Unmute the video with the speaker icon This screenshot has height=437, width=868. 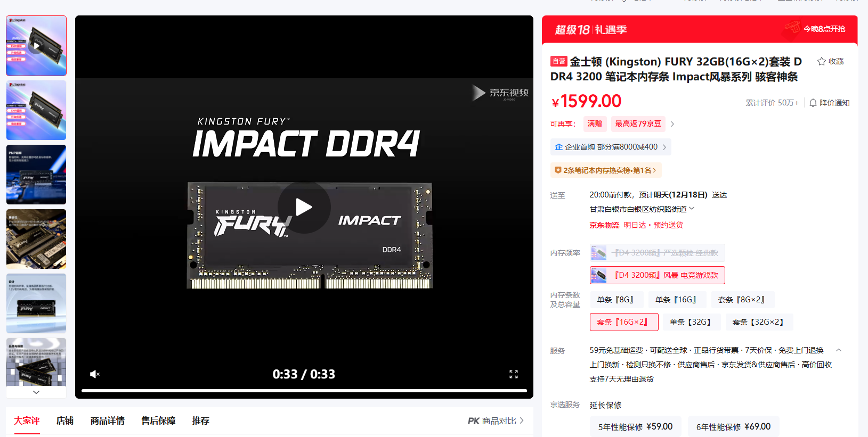[x=95, y=374]
